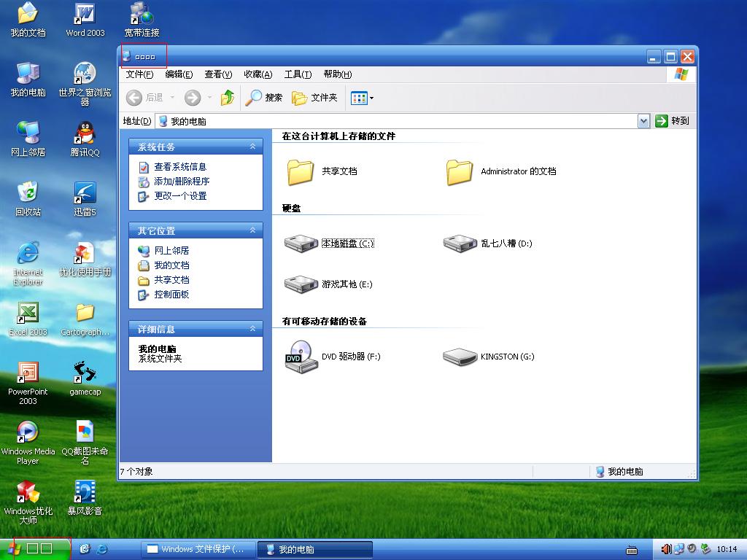Open the 暴风影音 desktop shortcut
The height and width of the screenshot is (560, 747).
85,498
